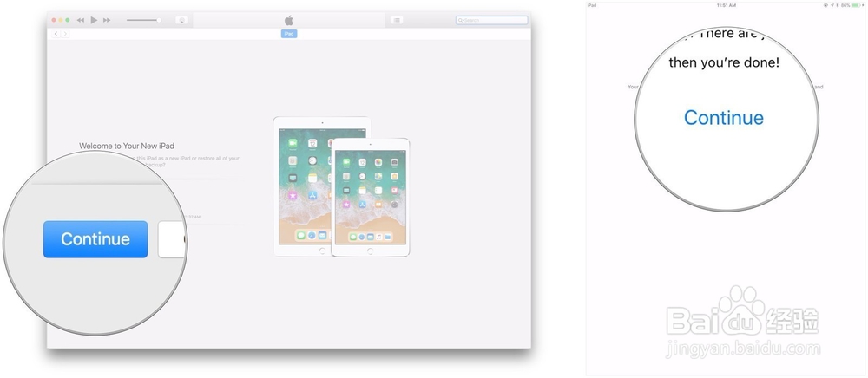This screenshot has width=868, height=378.
Task: Click the Apple logo in iTunes display
Action: click(x=289, y=21)
